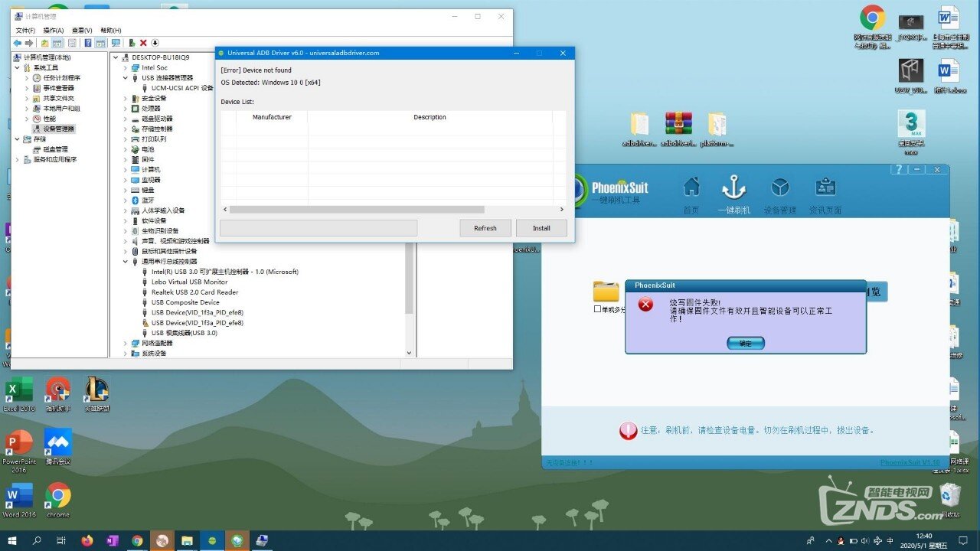980x551 pixels.
Task: Open the chrome desktop shortcut at bottom left
Action: [58, 500]
